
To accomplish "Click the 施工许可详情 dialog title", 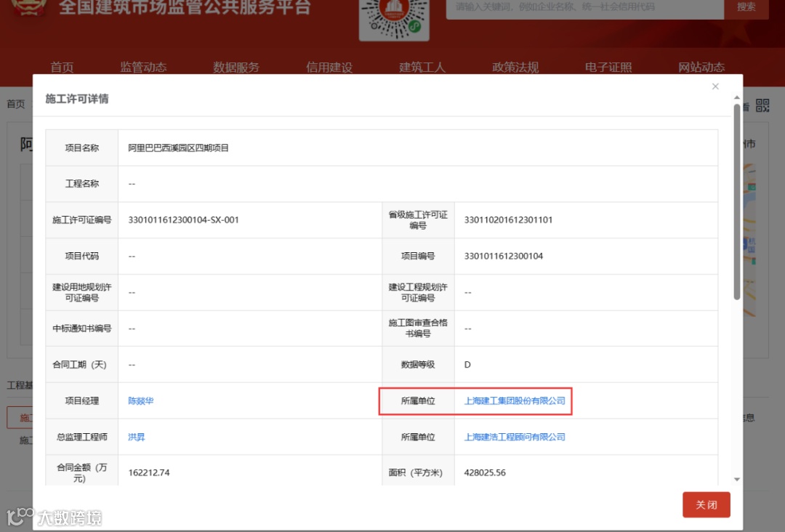I will pos(76,99).
